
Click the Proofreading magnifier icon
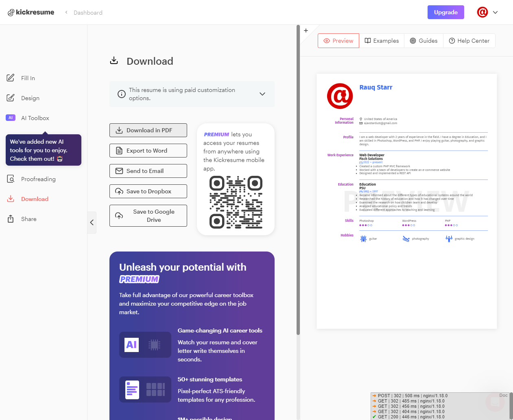tap(11, 179)
